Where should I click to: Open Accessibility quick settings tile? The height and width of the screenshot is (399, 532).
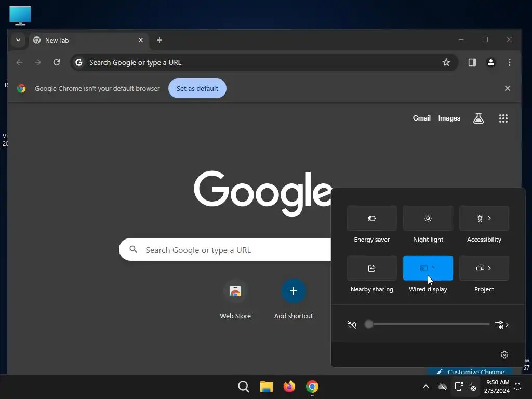click(x=484, y=218)
